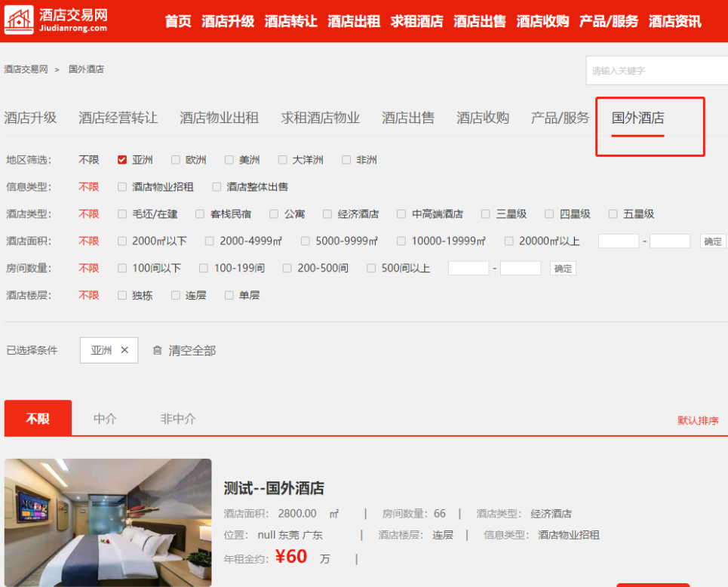Viewport: 728px width, 587px height.
Task: Check the 欧洲 region checkbox
Action: (176, 160)
